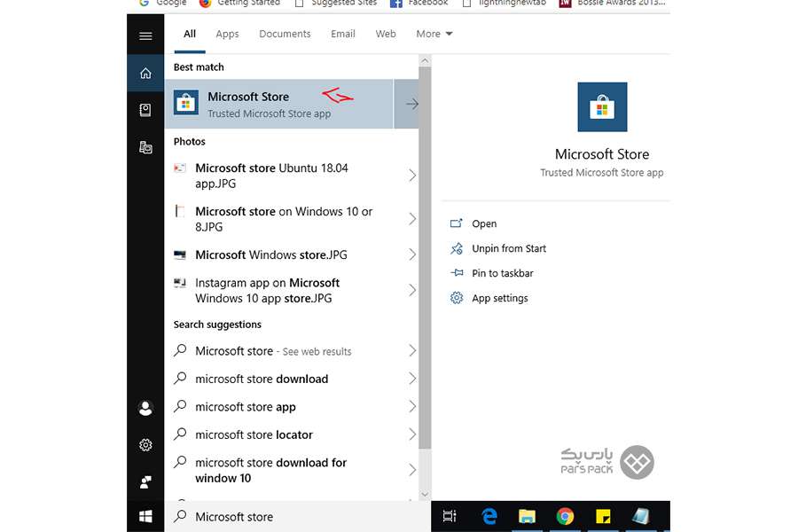Image resolution: width=798 pixels, height=532 pixels.
Task: Open File Explorer from the taskbar
Action: pyautogui.click(x=527, y=516)
